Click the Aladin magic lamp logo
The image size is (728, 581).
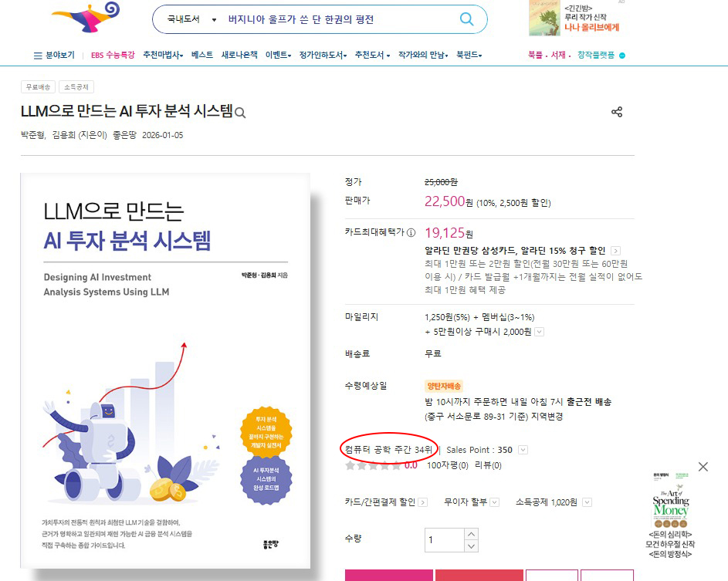(86, 17)
